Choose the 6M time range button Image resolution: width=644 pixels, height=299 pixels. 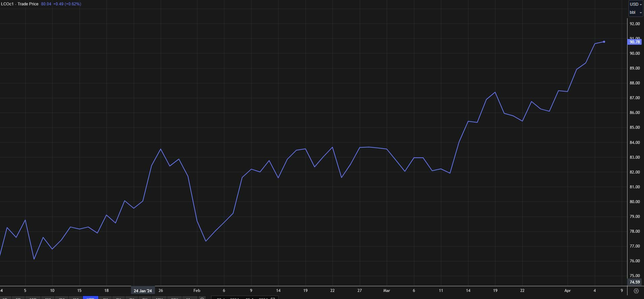tap(76, 298)
